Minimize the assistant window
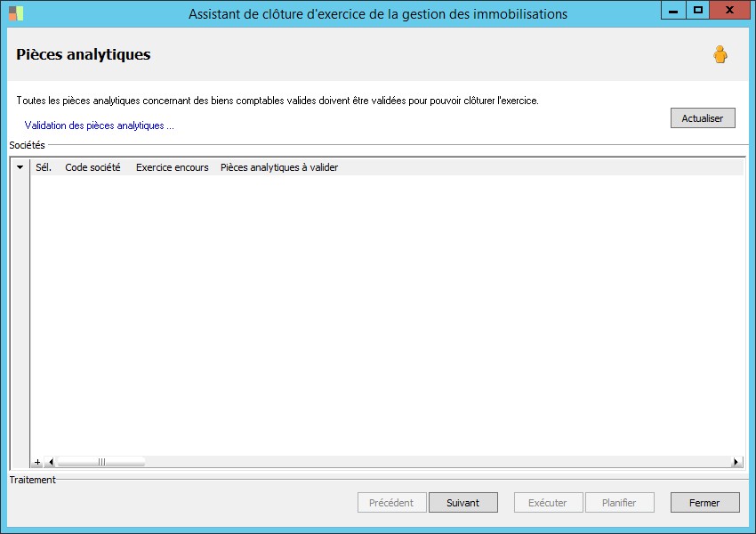The image size is (756, 534). (x=673, y=10)
